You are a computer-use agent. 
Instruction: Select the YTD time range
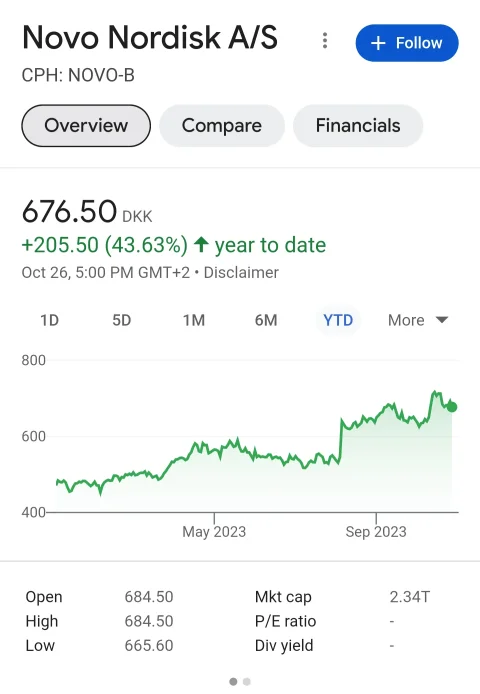click(x=338, y=320)
